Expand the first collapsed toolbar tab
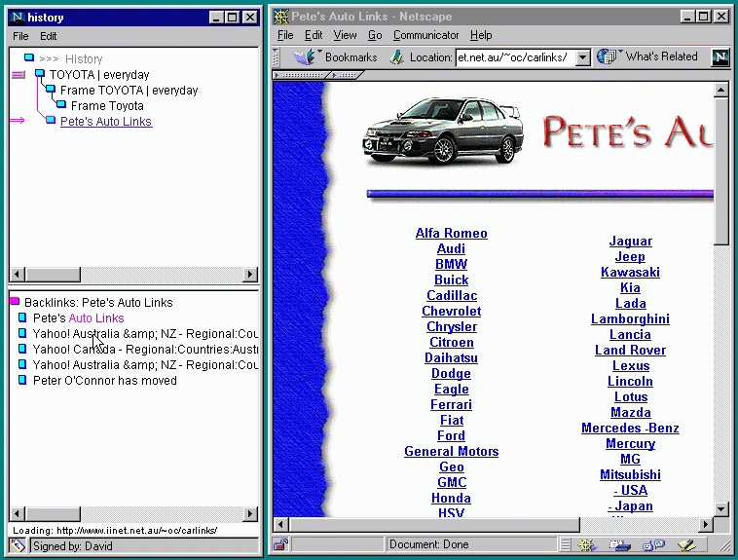Image resolution: width=738 pixels, height=560 pixels. tap(301, 75)
